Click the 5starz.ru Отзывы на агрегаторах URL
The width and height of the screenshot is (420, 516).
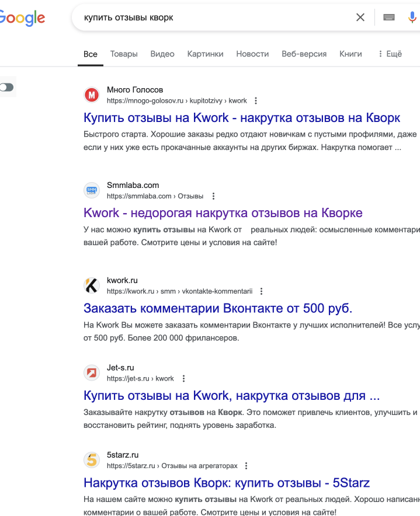172,466
